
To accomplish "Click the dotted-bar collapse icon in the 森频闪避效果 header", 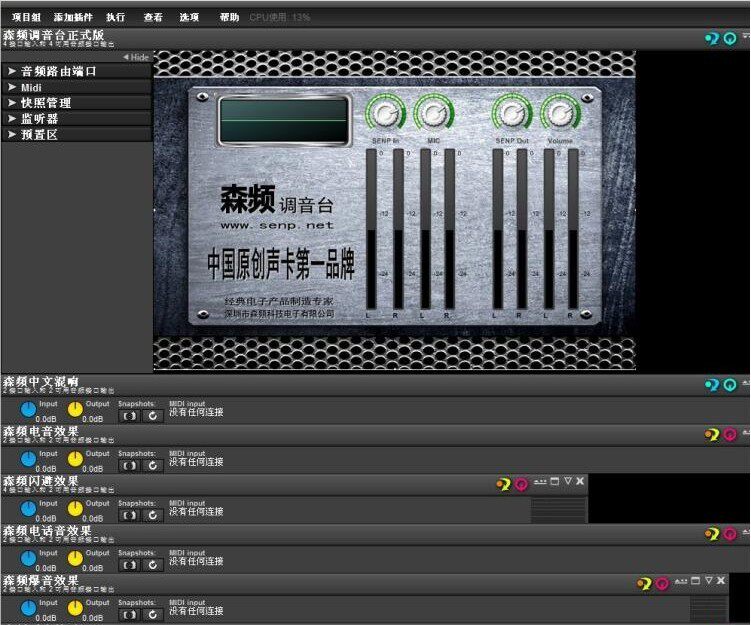I will pos(540,481).
